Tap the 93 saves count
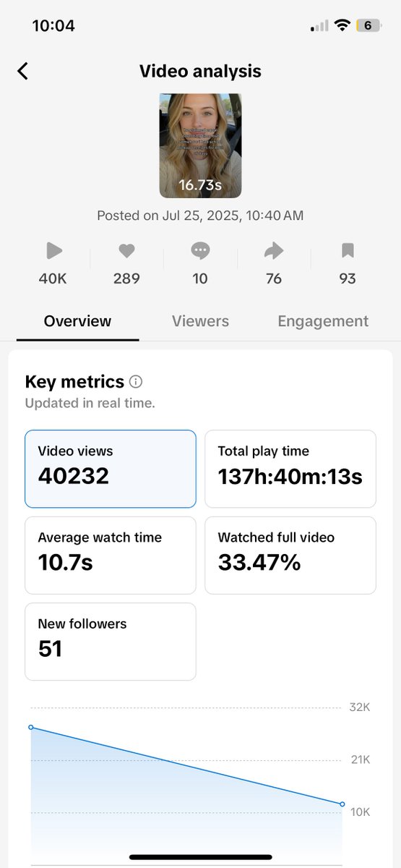This screenshot has width=401, height=868. [348, 278]
